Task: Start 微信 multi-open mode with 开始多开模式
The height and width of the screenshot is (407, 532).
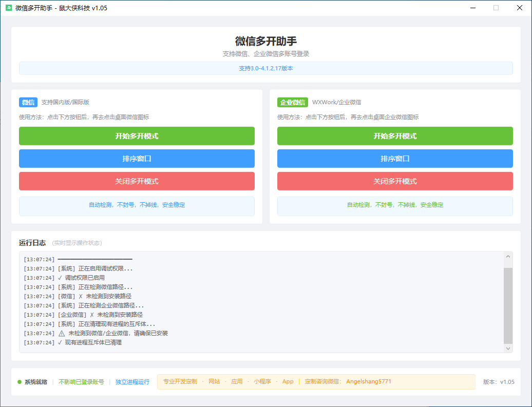Action: click(137, 136)
